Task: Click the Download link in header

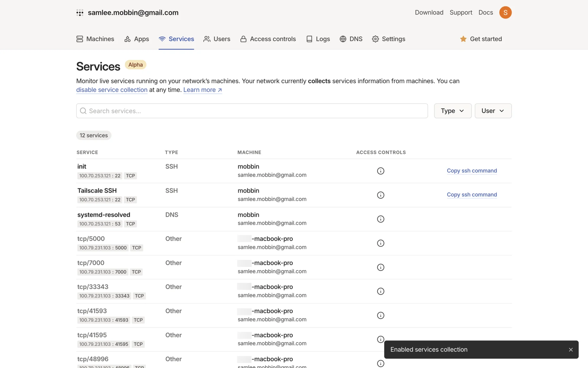Action: [x=429, y=13]
